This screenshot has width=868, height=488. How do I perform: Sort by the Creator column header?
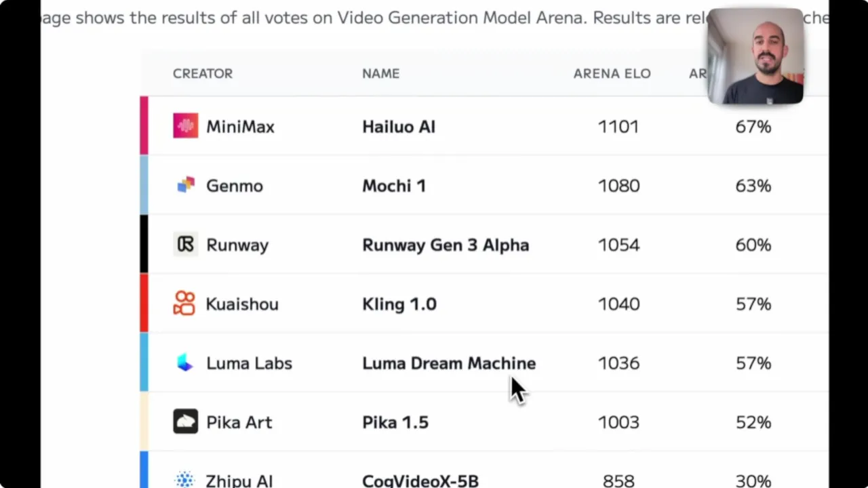tap(202, 73)
